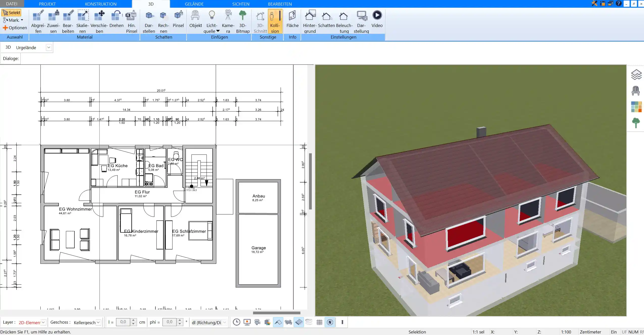Click the Zuweisen material tool

click(x=53, y=21)
